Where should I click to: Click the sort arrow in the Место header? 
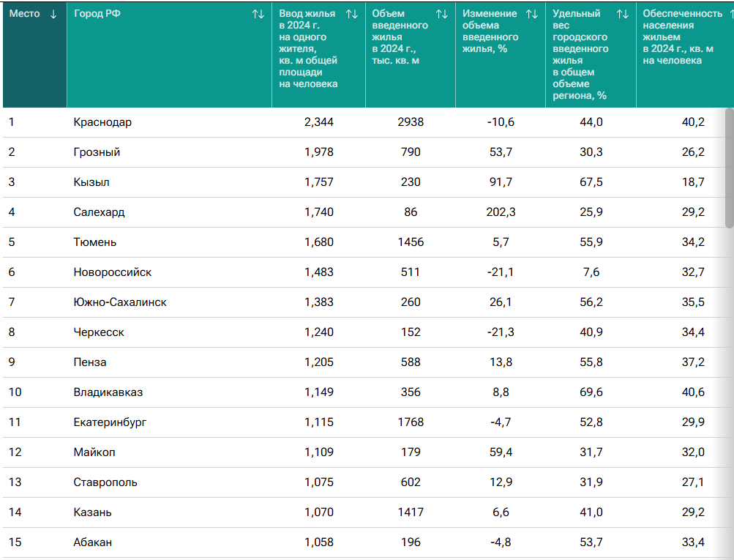tap(53, 14)
